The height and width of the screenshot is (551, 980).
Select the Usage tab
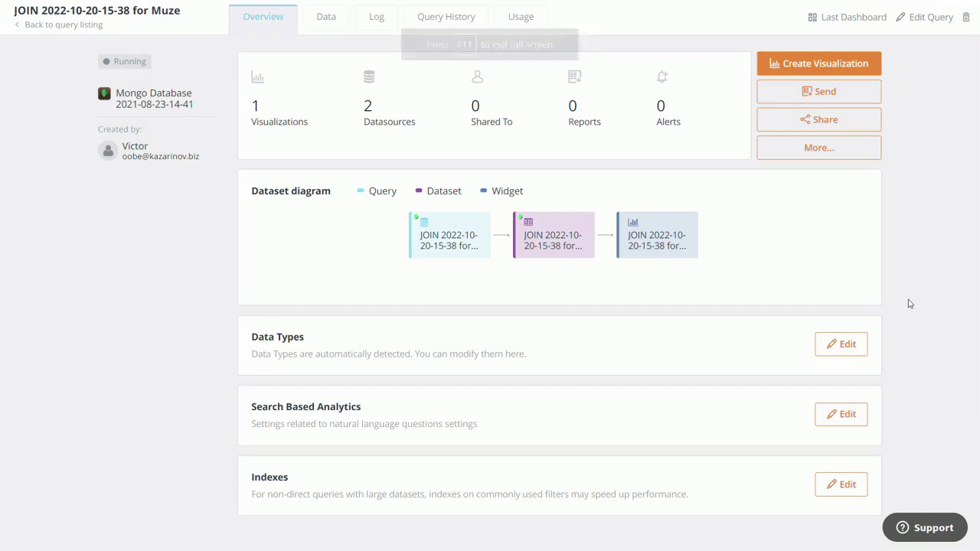[x=521, y=17]
